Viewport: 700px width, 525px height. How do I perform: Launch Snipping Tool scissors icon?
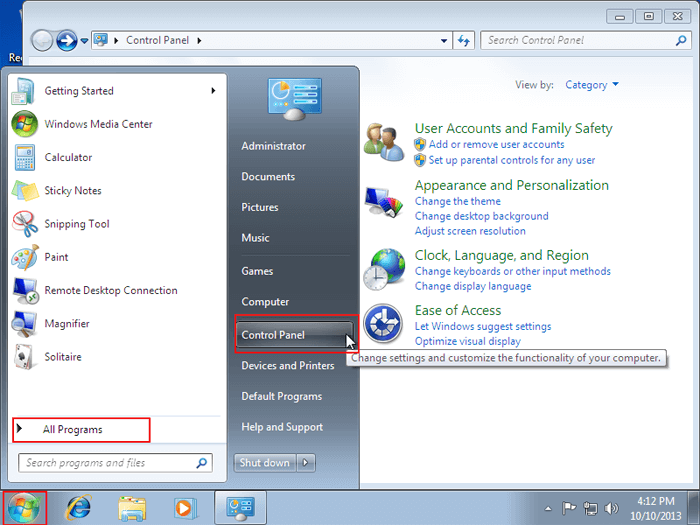(x=25, y=224)
